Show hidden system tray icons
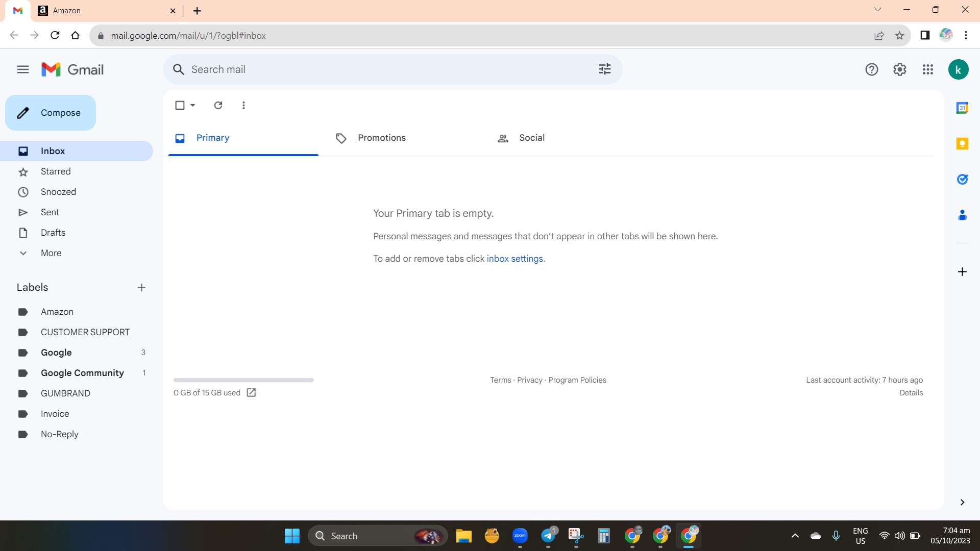Viewport: 980px width, 551px height. point(795,536)
